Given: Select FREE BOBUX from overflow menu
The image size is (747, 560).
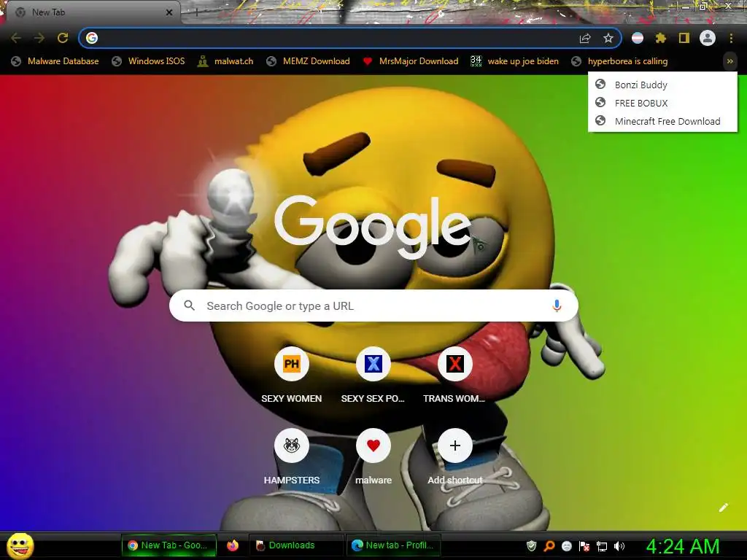Looking at the screenshot, I should point(662,103).
